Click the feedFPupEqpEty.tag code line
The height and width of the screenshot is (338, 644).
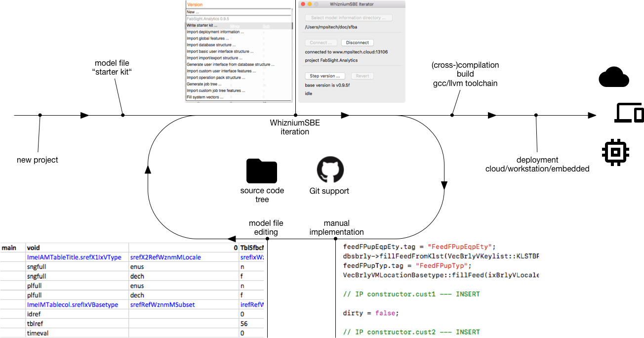coord(419,247)
